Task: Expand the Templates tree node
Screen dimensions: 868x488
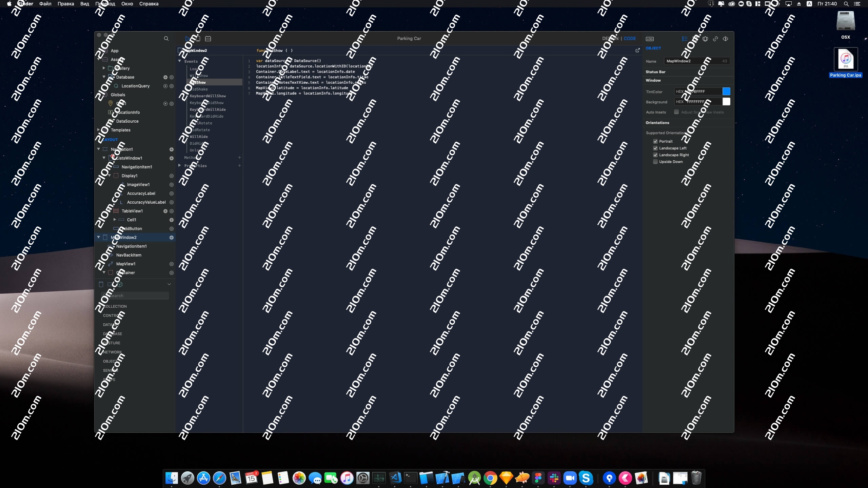Action: tap(99, 130)
